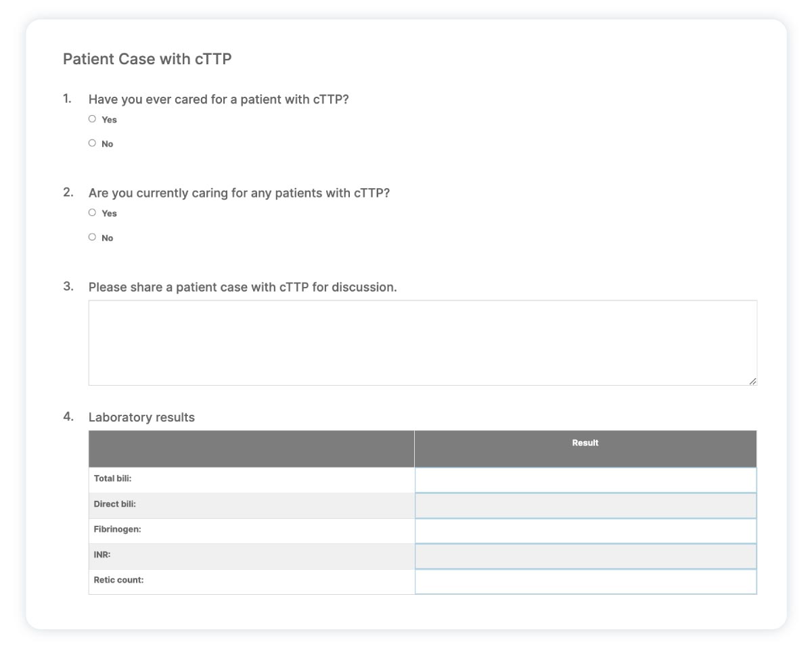Click the 'Total bili:' row label
Viewport: 812px width, 657px height.
112,479
